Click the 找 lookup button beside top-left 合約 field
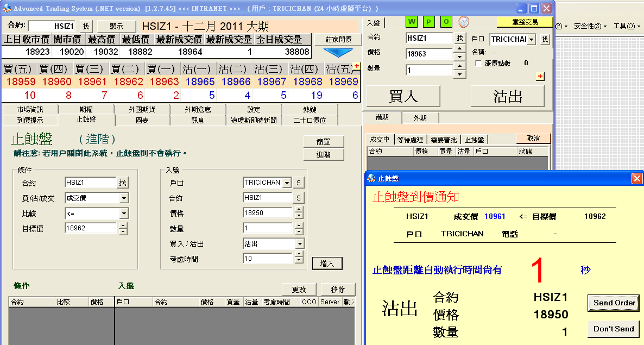Viewport: 644px width, 345px height. coord(86,26)
